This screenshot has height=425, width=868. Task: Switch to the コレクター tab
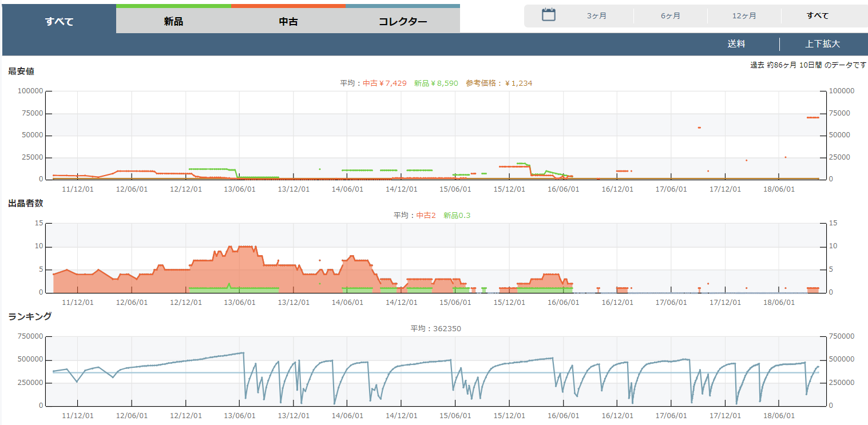pos(402,22)
